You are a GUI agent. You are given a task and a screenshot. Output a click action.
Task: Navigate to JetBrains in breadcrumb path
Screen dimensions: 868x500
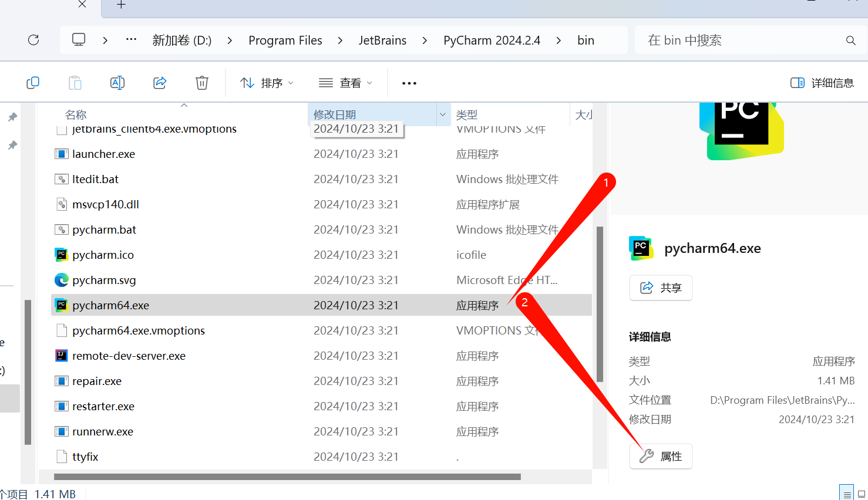coord(382,40)
